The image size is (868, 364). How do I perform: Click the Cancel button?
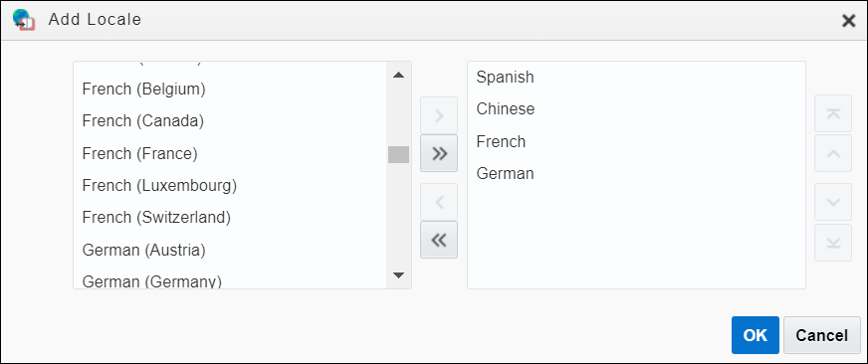[821, 335]
